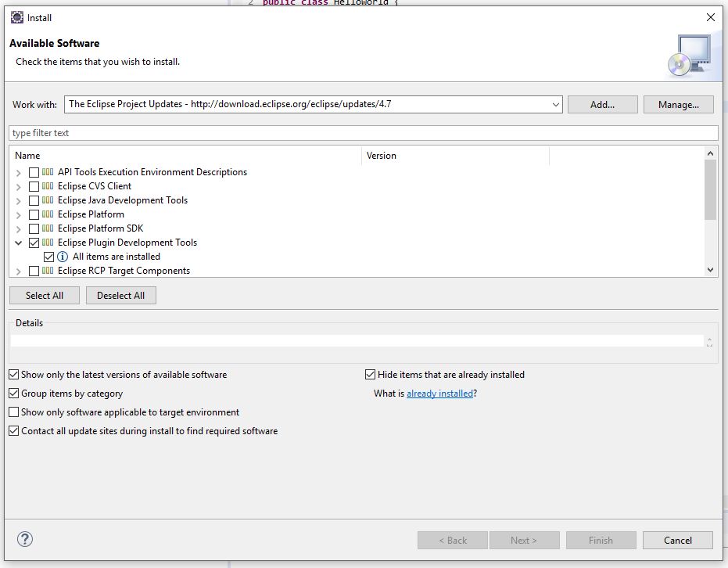
Task: Check the Eclipse RCP Target Components checkbox
Action: click(34, 271)
